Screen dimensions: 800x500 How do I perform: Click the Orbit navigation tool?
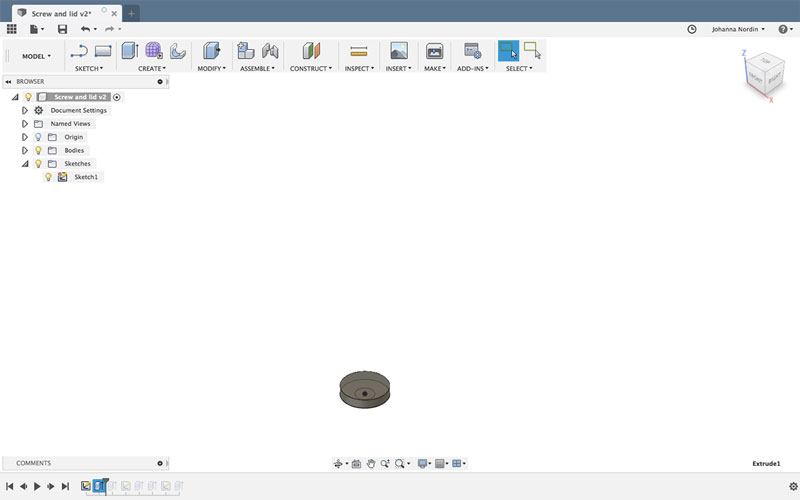(x=338, y=464)
